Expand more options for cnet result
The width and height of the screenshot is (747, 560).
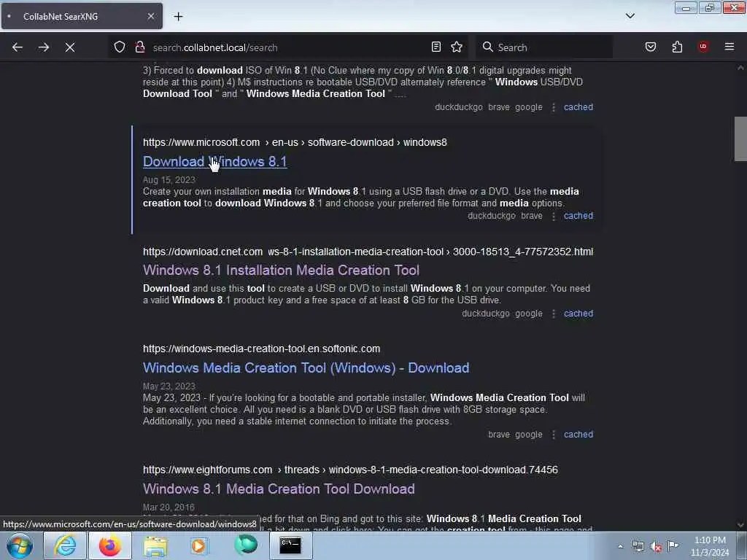click(x=554, y=314)
